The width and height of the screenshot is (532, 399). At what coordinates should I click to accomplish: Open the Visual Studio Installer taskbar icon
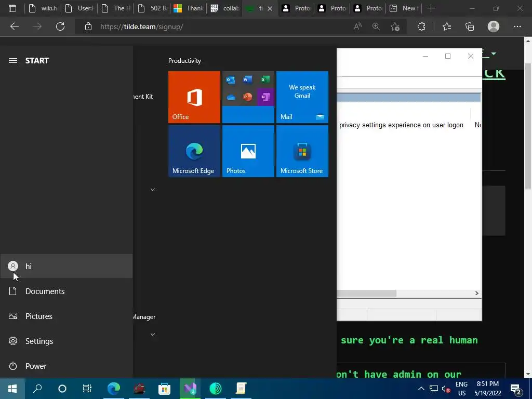(190, 389)
